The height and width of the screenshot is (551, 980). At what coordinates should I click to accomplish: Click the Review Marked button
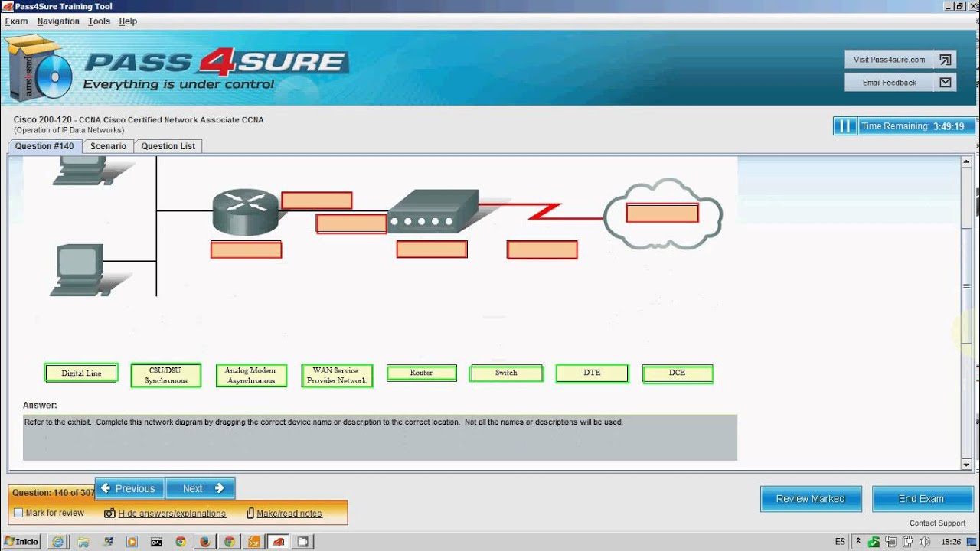tap(811, 499)
